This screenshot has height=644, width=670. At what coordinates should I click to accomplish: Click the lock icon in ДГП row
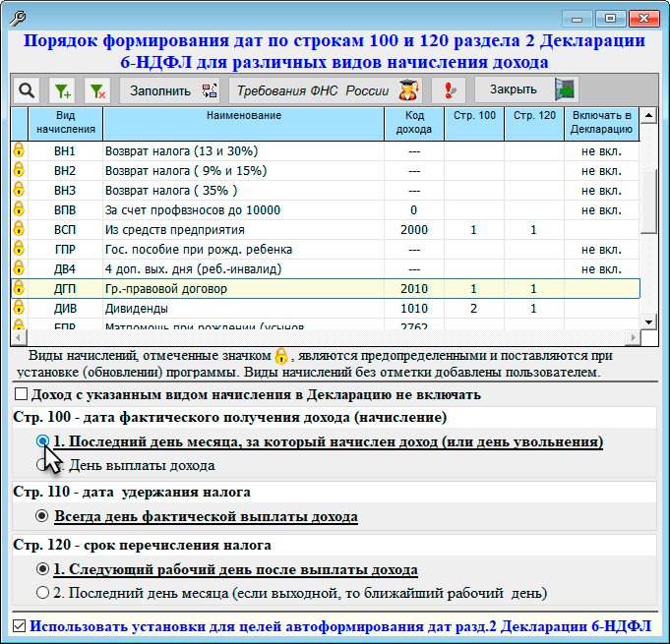19,288
